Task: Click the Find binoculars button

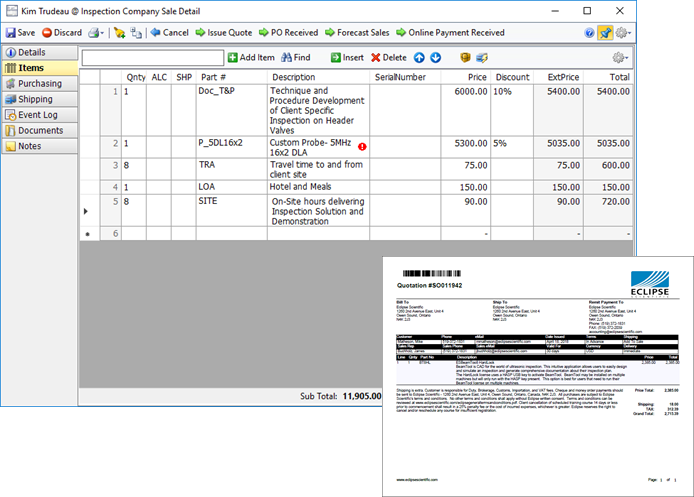Action: point(296,58)
